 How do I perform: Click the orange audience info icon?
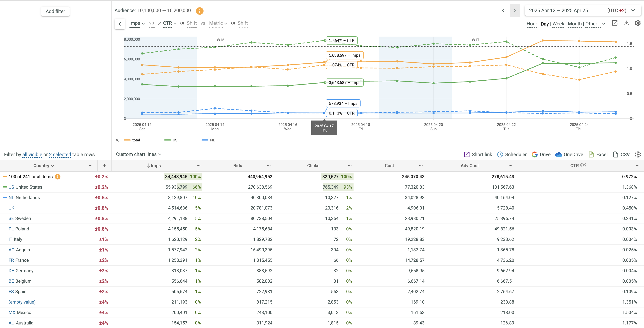click(x=199, y=11)
